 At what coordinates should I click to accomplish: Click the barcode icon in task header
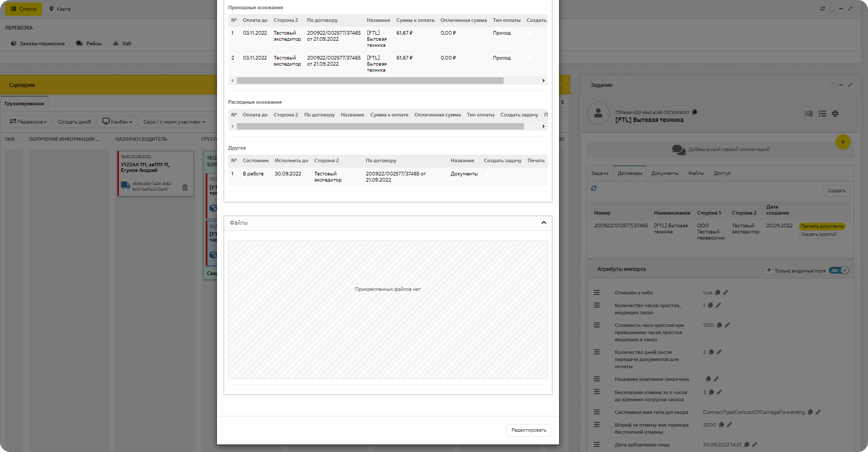809,114
